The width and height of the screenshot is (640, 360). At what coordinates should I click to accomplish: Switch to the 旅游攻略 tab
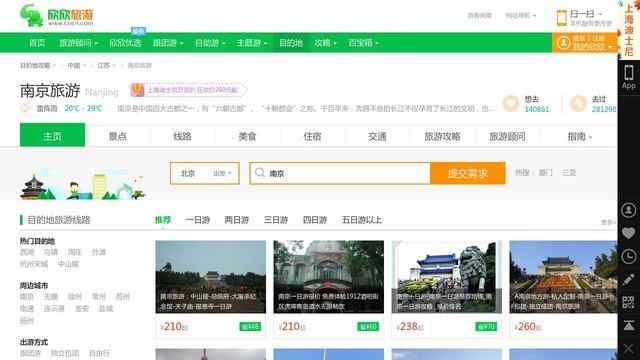click(442, 136)
